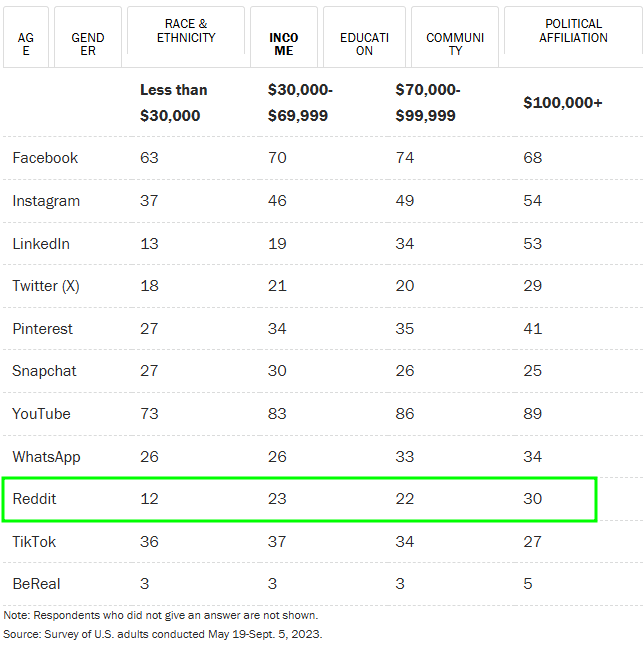Switch to the Education tab
644x646 pixels.
[x=364, y=38]
